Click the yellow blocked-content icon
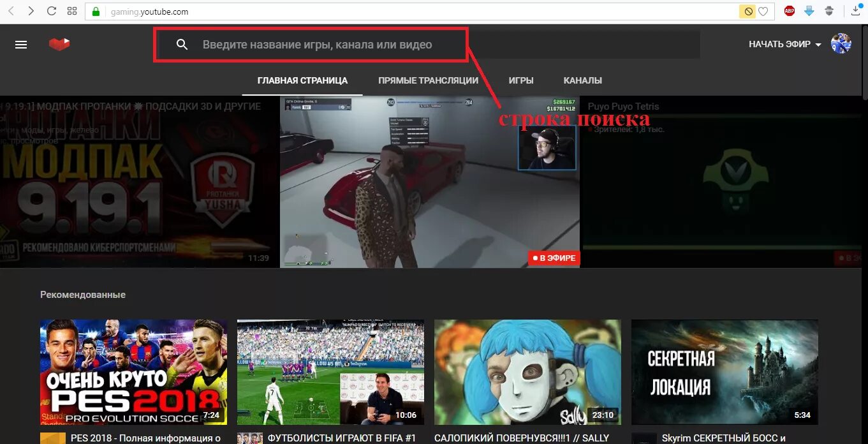The height and width of the screenshot is (444, 868). [747, 11]
